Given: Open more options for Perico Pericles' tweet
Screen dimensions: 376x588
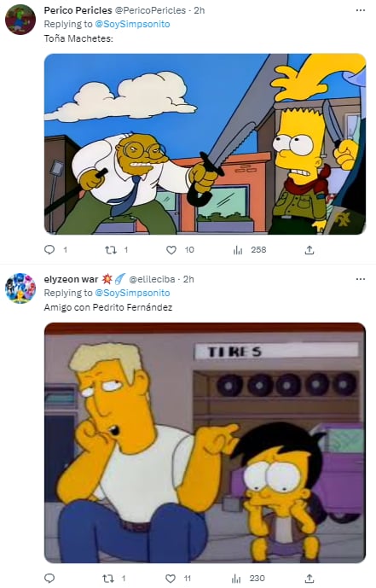Looking at the screenshot, I should click(361, 10).
